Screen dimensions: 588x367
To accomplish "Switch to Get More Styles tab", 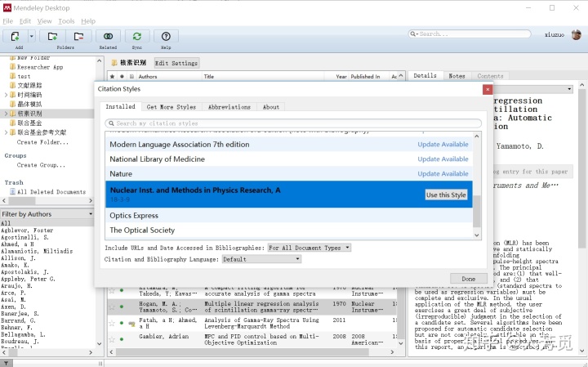I will tap(171, 107).
